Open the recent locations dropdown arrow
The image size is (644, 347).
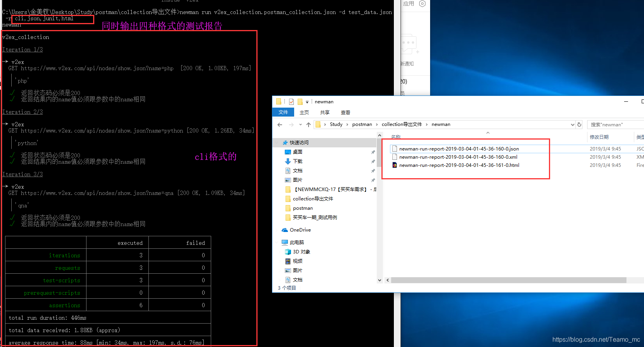click(300, 125)
